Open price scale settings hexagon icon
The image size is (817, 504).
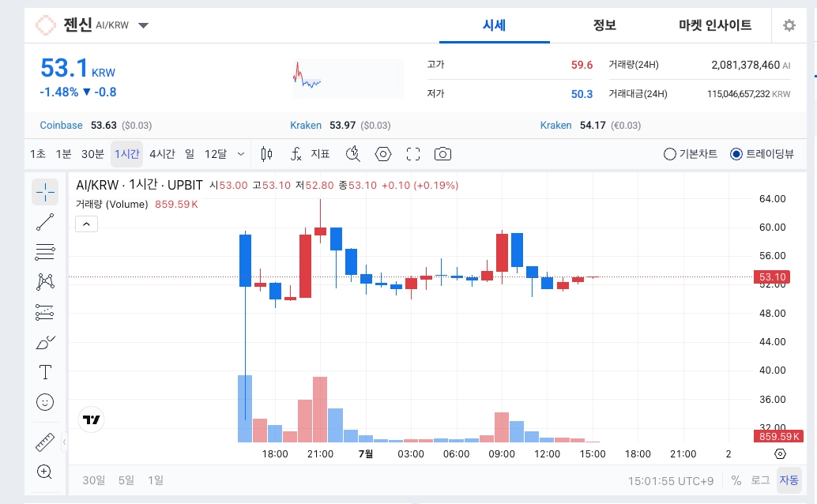click(780, 454)
